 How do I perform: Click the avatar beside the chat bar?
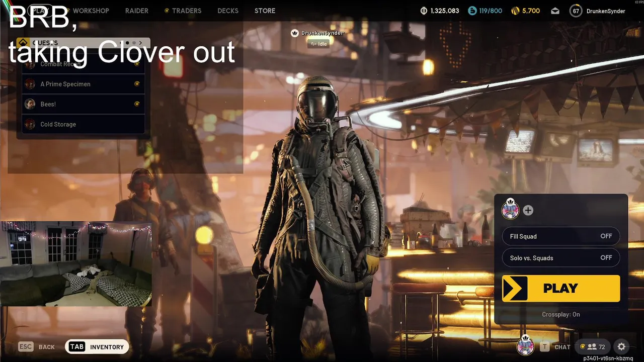coord(525,345)
